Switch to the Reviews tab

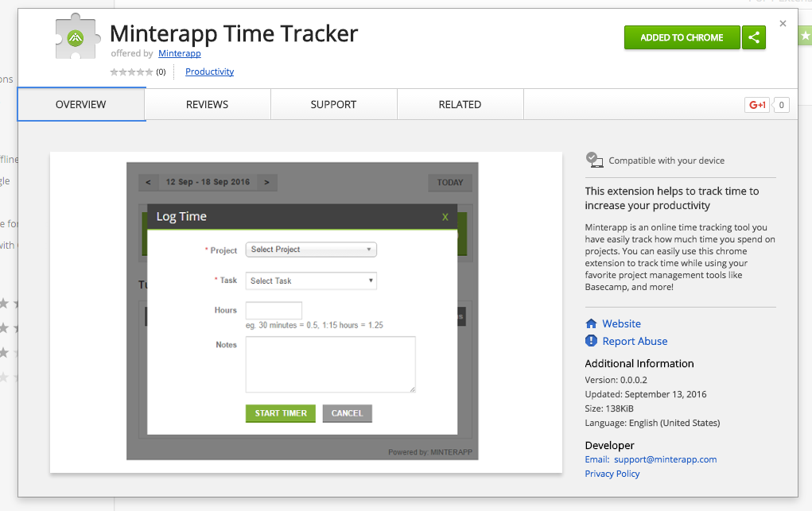click(x=207, y=105)
